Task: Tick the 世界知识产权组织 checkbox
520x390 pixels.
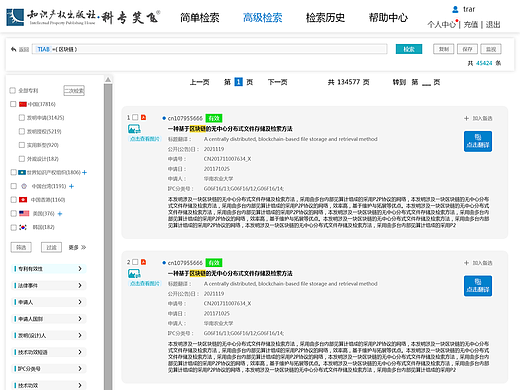Action: click(x=13, y=172)
